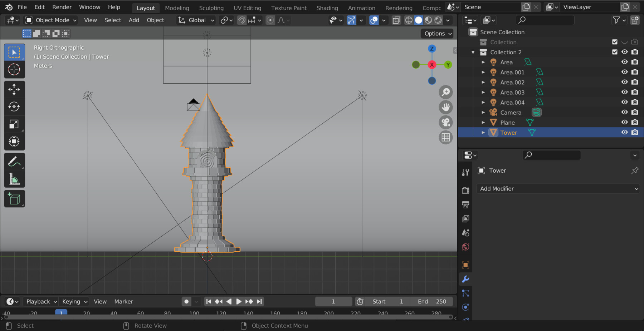
Task: Switch to the Shading workspace tab
Action: (x=327, y=8)
